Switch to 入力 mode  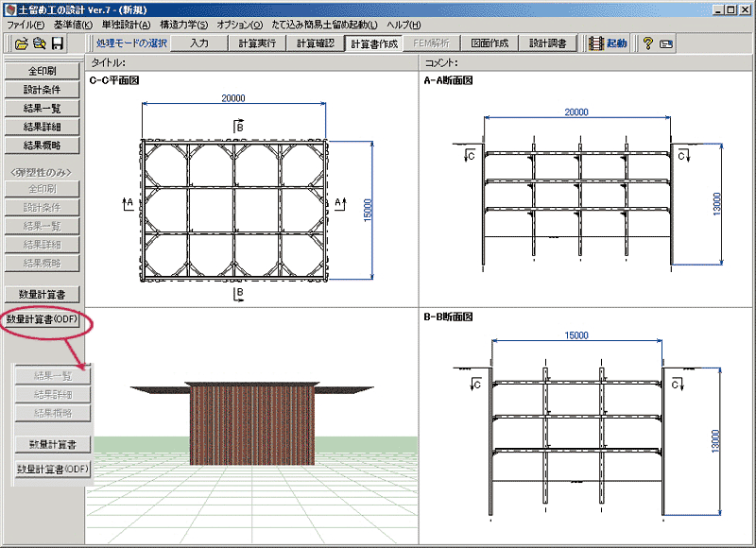[x=199, y=43]
